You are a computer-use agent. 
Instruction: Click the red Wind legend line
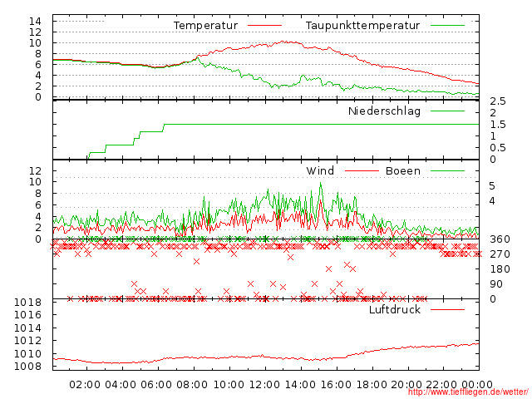coord(362,170)
